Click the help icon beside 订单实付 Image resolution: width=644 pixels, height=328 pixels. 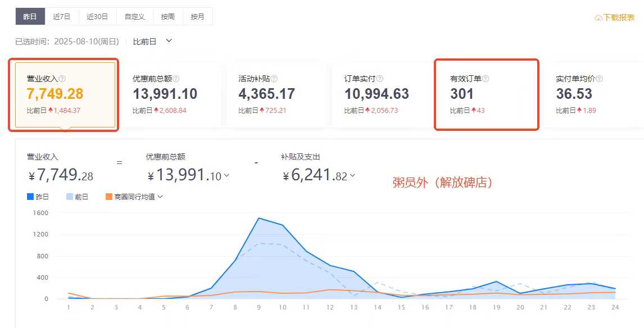pos(380,79)
